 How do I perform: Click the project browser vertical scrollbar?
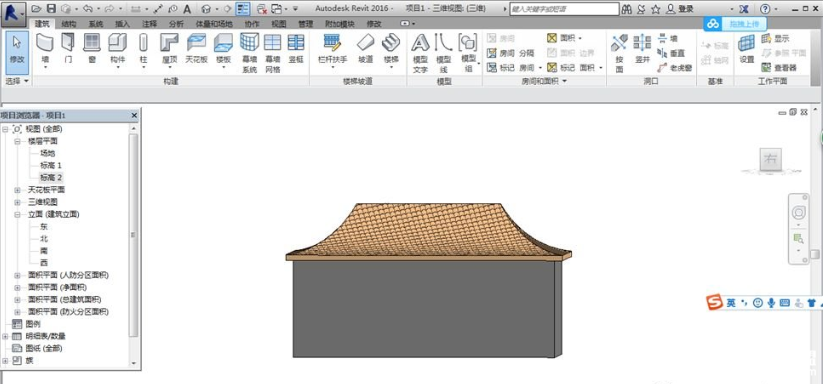(133, 235)
